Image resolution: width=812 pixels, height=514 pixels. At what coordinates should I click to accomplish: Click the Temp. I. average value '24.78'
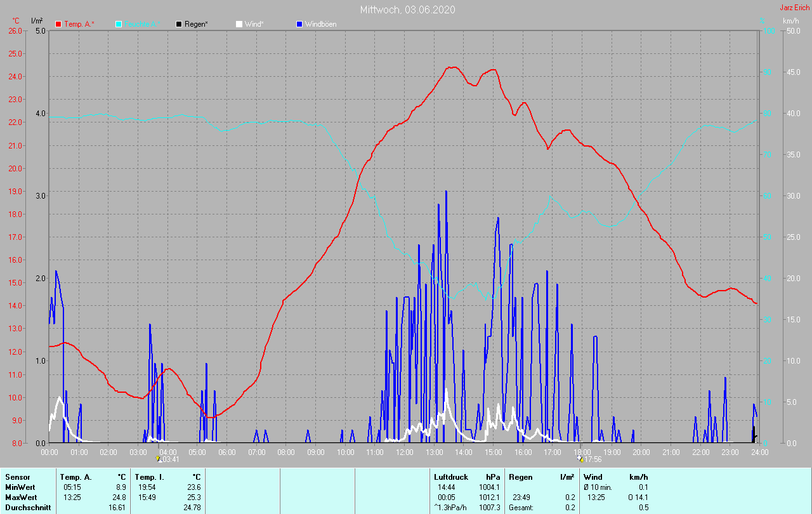192,507
